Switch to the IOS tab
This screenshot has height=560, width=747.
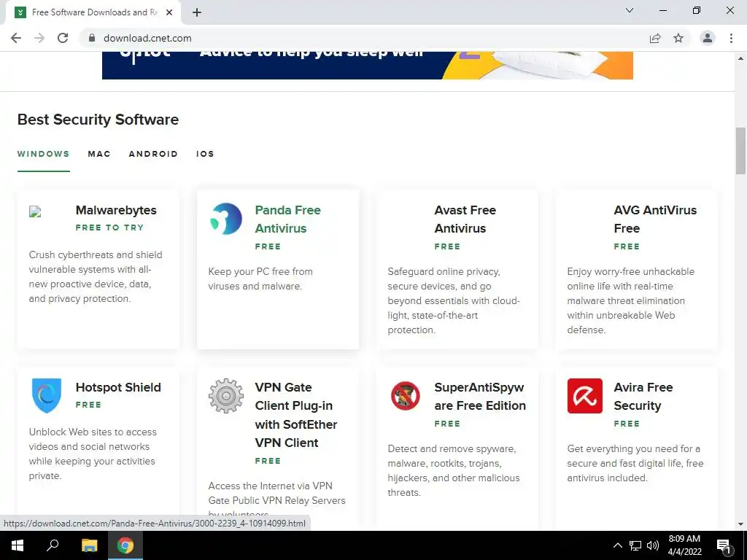click(205, 154)
